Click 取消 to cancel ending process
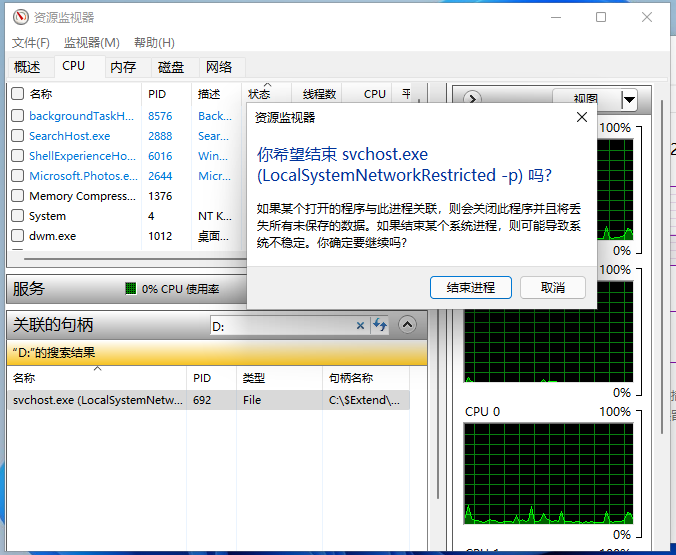The image size is (676, 555). pos(553,287)
